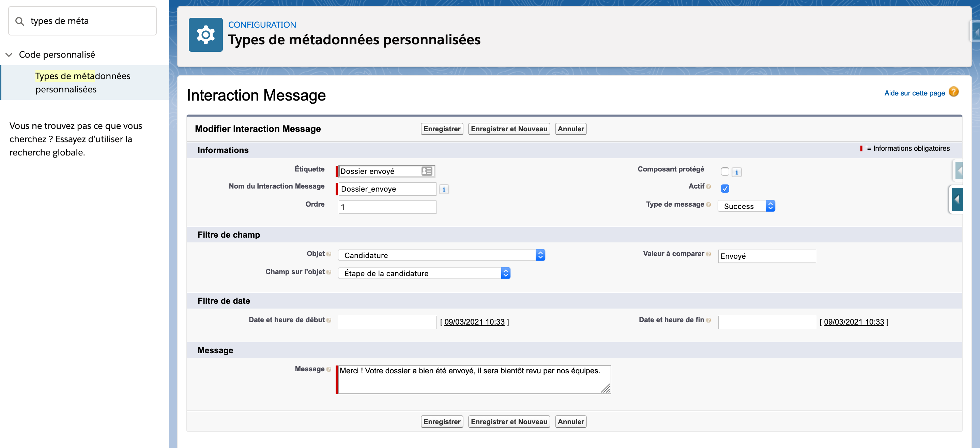Select Types de métadonnées personnalisées sidebar item
The image size is (980, 448).
click(x=82, y=83)
